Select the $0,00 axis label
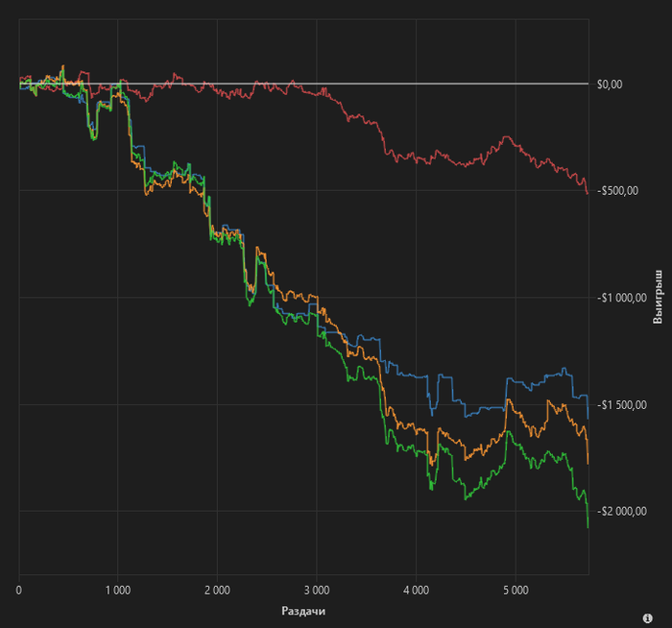The height and width of the screenshot is (628, 672). pos(610,85)
